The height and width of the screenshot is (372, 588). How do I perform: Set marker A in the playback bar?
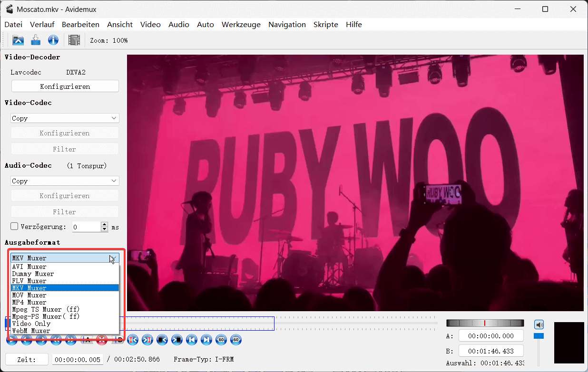point(86,340)
